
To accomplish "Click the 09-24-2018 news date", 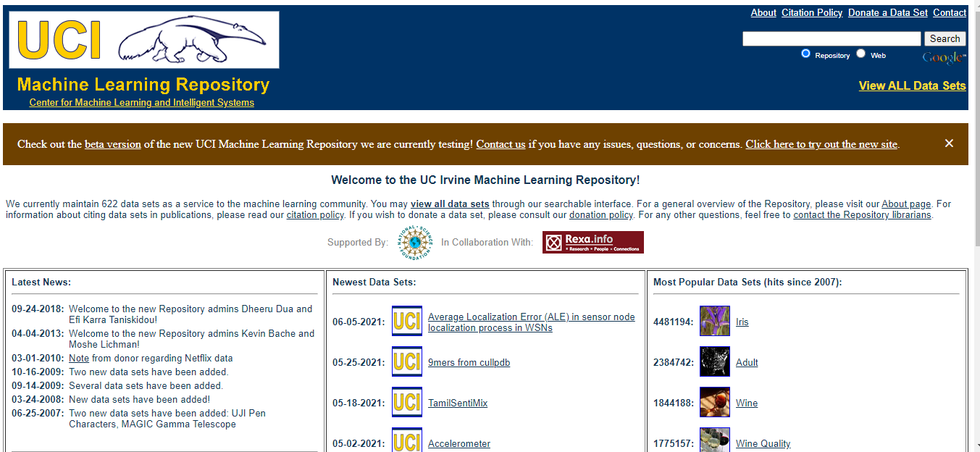I will point(38,309).
